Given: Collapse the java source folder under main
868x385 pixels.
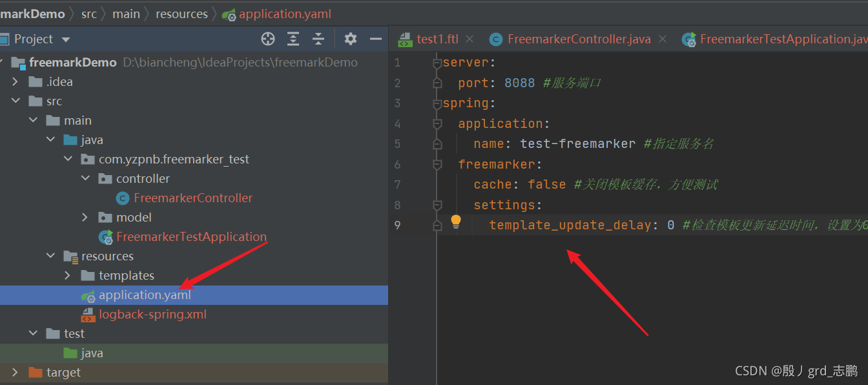Looking at the screenshot, I should (x=50, y=140).
